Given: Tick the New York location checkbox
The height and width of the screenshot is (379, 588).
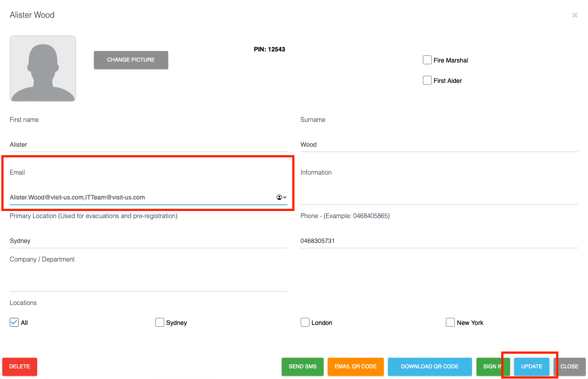Looking at the screenshot, I should 450,322.
